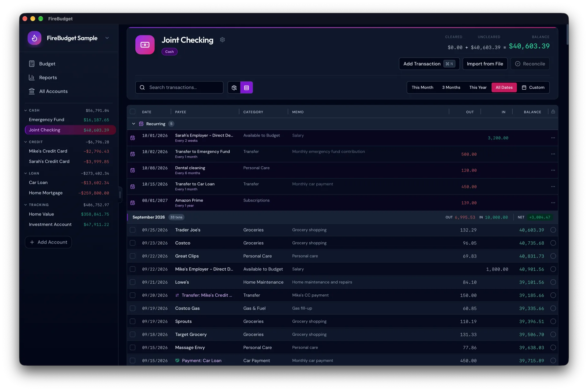Screen dimensions: 588x391
Task: Switch to the grouped cube view icon
Action: [234, 88]
